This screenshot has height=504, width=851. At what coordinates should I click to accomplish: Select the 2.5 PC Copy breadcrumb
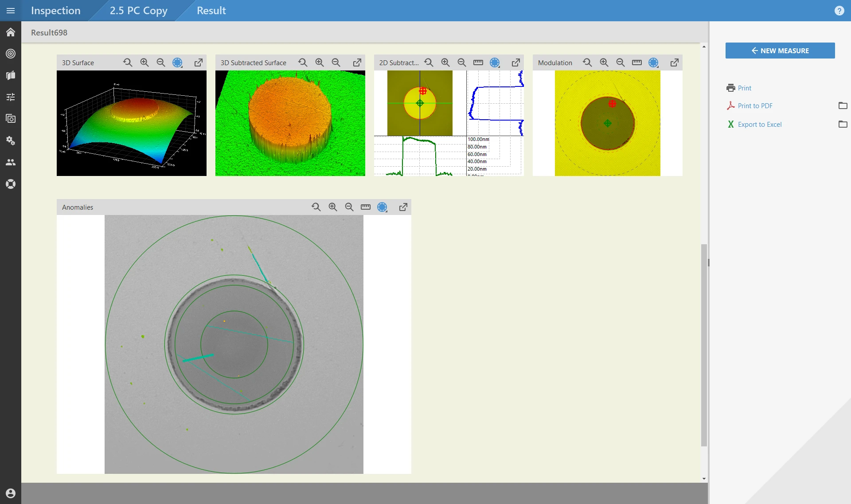[138, 11]
